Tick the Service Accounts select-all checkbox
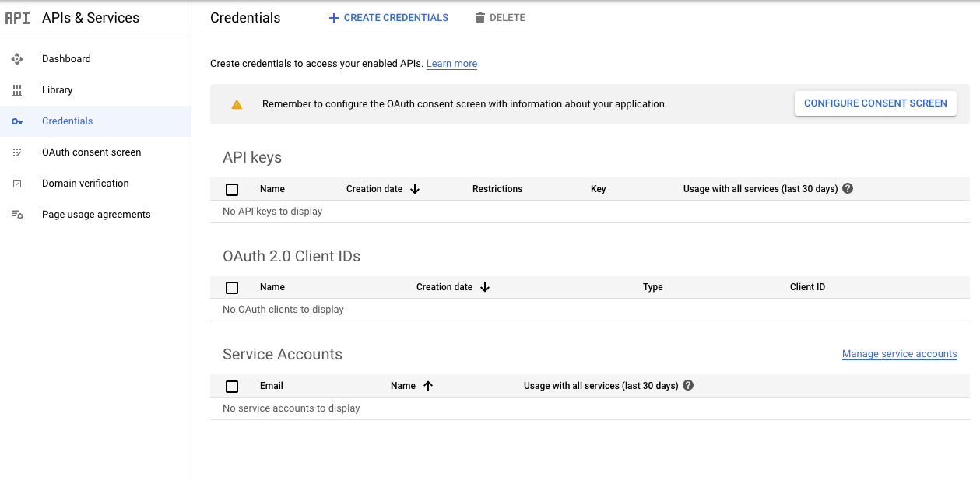This screenshot has width=980, height=480. [232, 386]
